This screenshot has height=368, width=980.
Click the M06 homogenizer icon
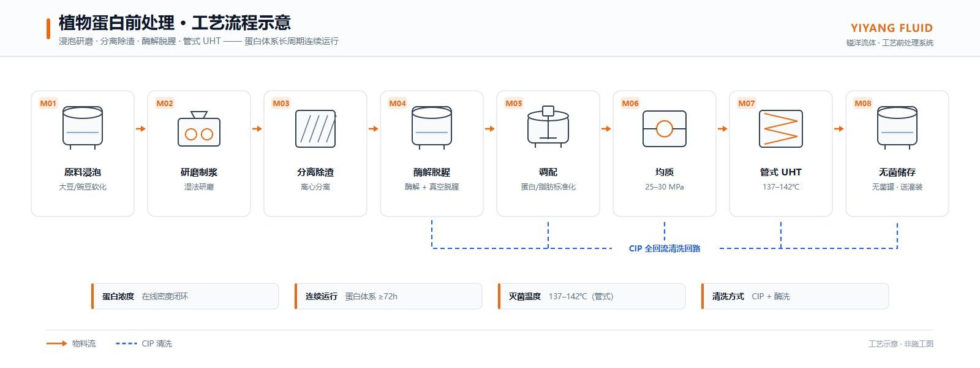[x=665, y=129]
